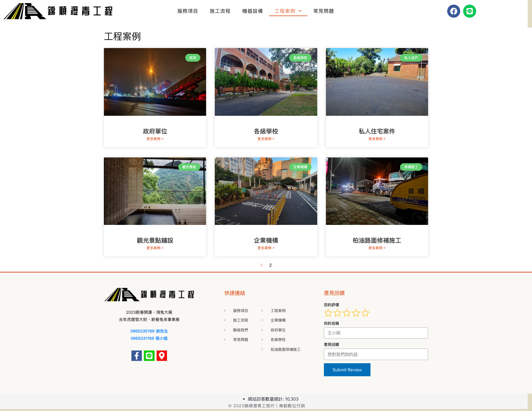The width and height of the screenshot is (532, 411).
Task: Click the blue Facebook icon in the footer
Action: pyautogui.click(x=137, y=356)
